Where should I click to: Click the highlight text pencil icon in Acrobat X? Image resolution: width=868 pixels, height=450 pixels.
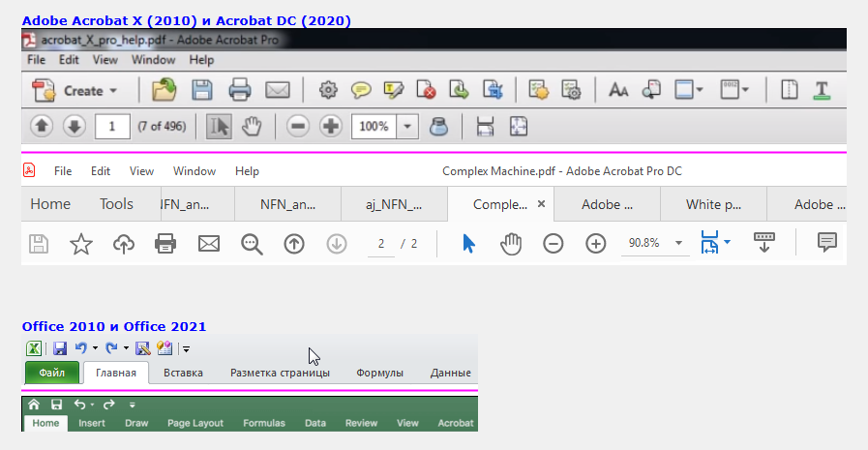tap(394, 90)
